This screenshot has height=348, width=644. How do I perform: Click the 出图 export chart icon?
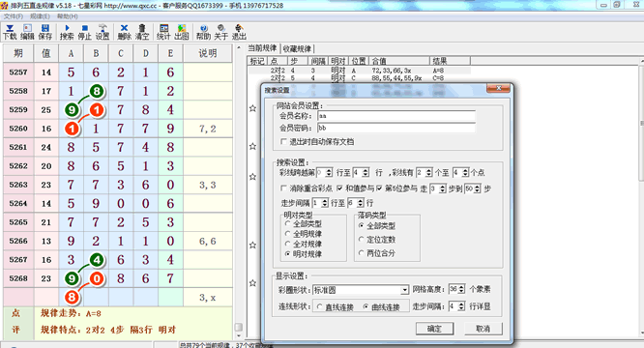[182, 32]
